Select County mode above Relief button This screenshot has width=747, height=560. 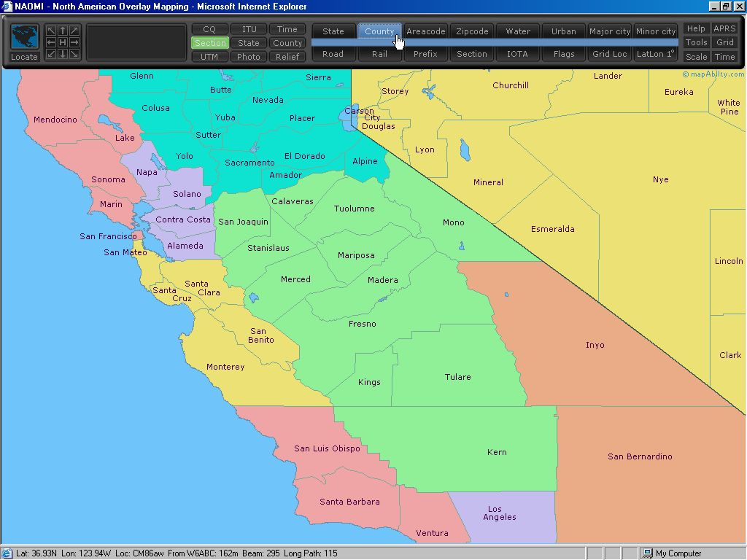[287, 43]
